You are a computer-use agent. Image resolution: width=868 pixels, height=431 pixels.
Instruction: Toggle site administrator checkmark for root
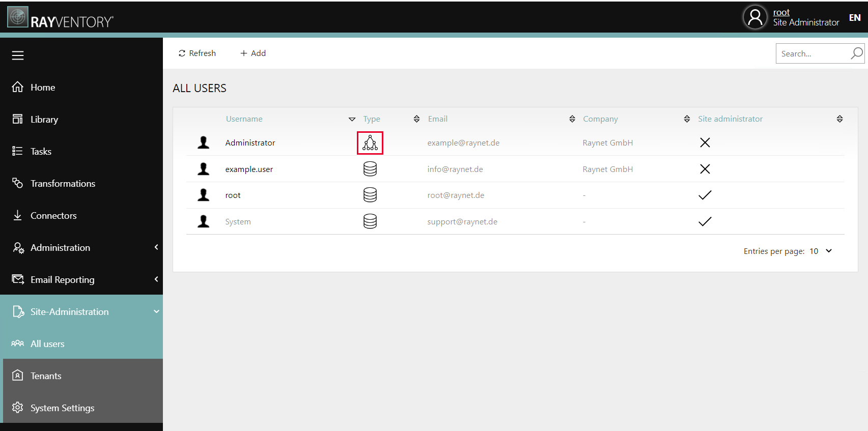click(705, 195)
